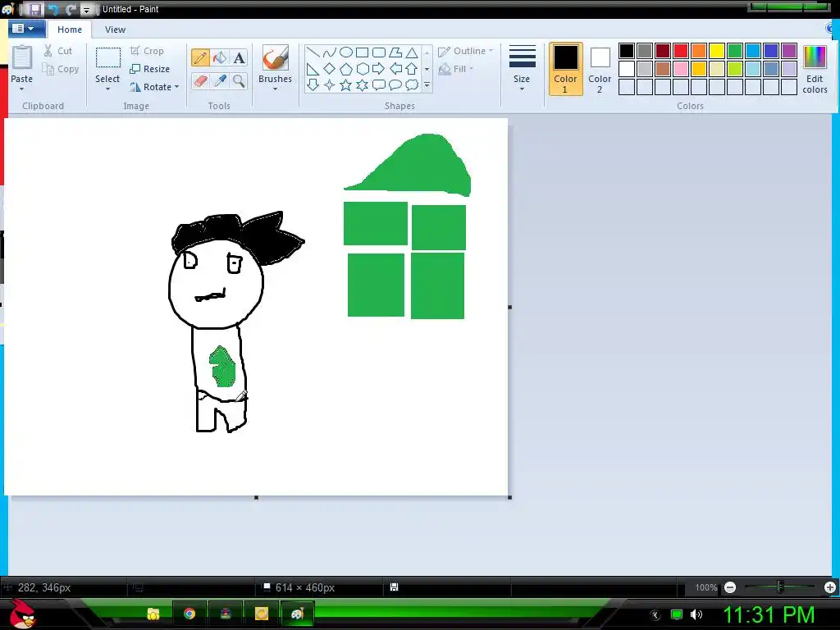Screen dimensions: 840x630
Task: Open Edit colors dialog
Action: [815, 69]
